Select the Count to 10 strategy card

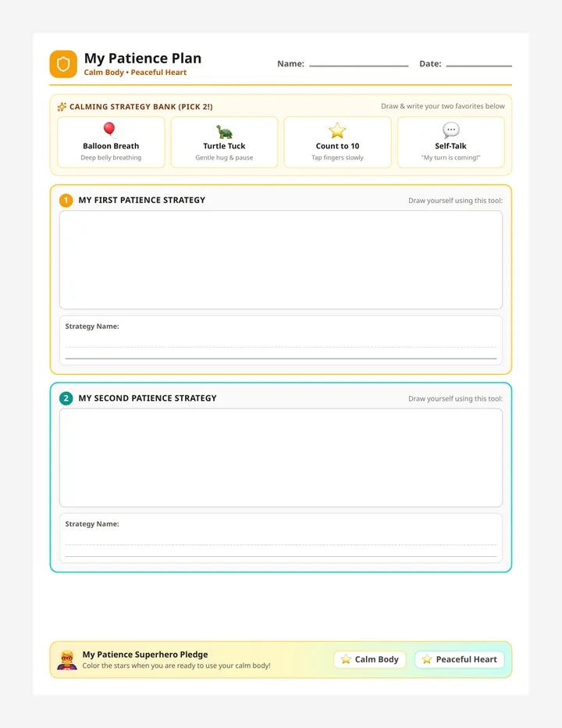coord(337,142)
